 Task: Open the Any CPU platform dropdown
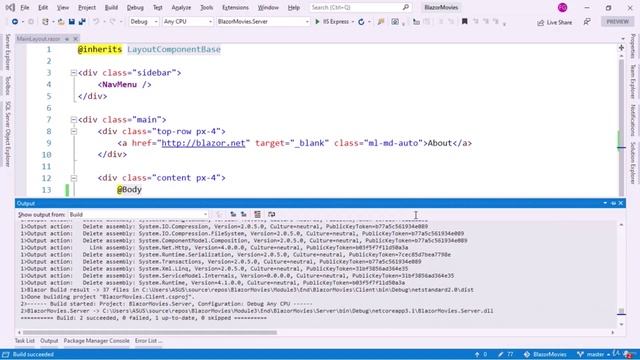click(x=187, y=22)
